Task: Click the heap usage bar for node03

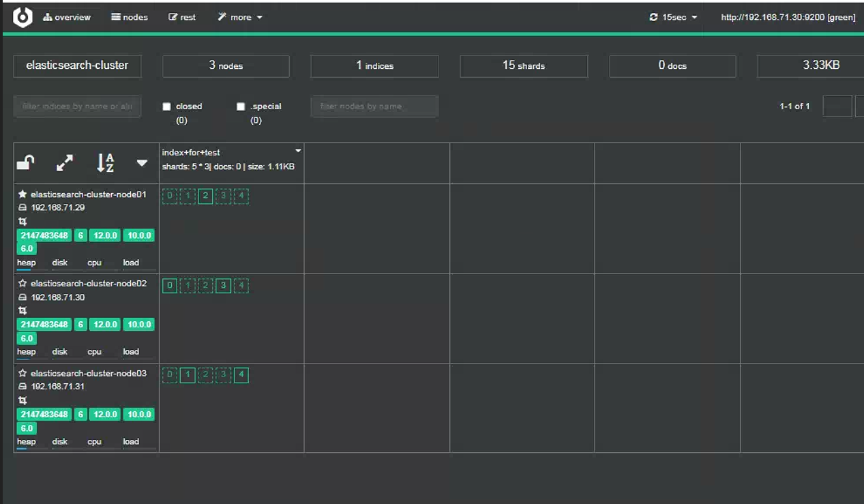Action: pos(31,449)
